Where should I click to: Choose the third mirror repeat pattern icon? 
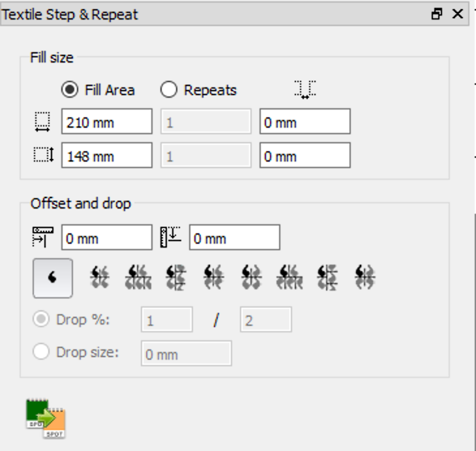point(138,278)
